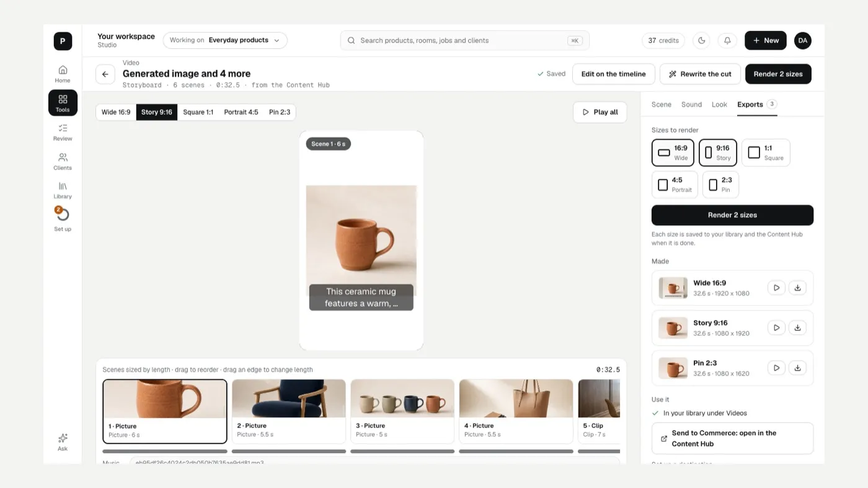Select scene 3 Picture thumbnail
868x488 pixels.
[x=402, y=411]
